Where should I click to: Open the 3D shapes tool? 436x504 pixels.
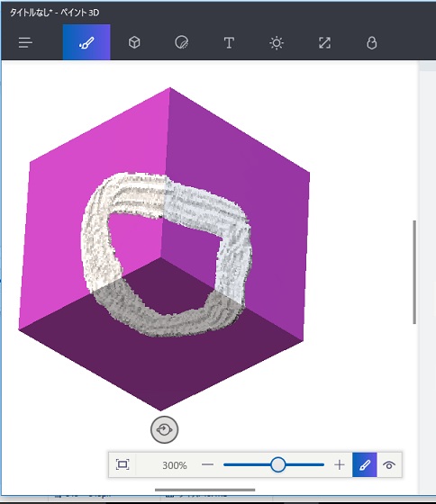[134, 42]
